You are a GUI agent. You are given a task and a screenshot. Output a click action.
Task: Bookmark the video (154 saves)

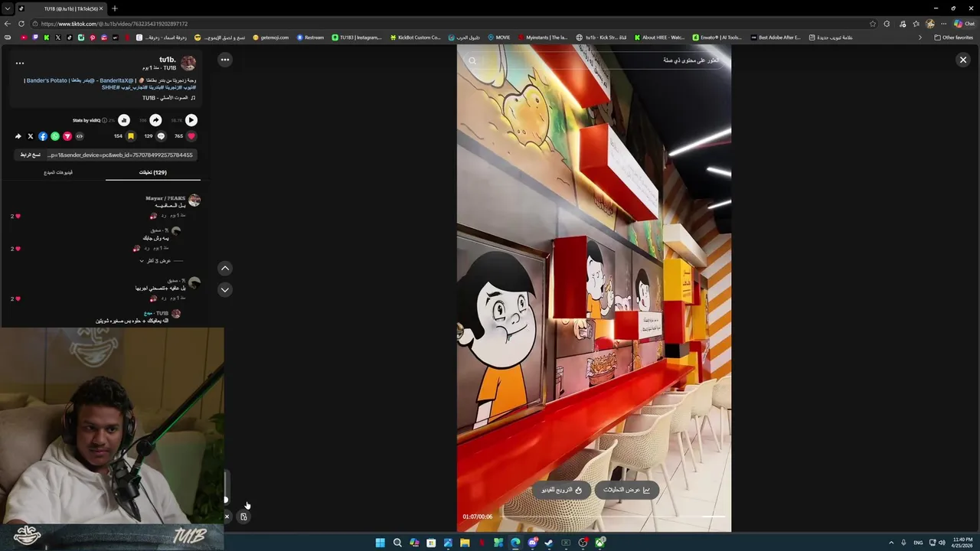[x=131, y=136]
